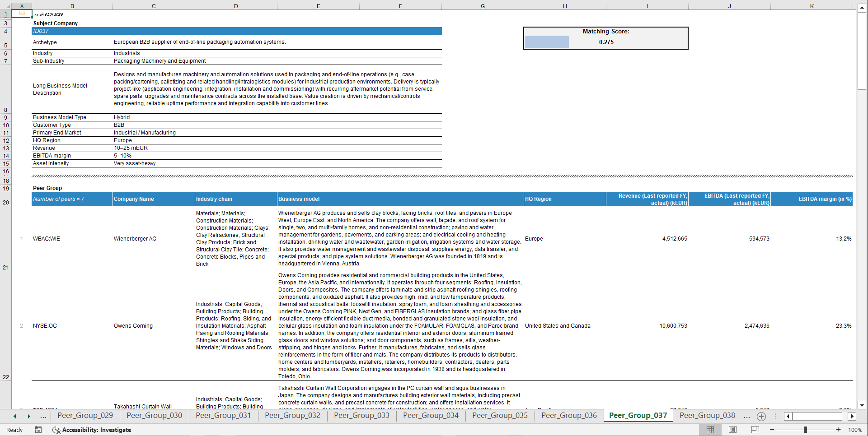Zoom in using the plus icon
868x436 pixels.
pyautogui.click(x=838, y=430)
